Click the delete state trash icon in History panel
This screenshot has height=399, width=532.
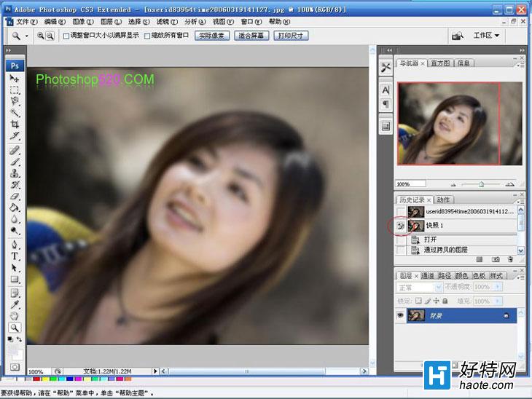click(510, 259)
